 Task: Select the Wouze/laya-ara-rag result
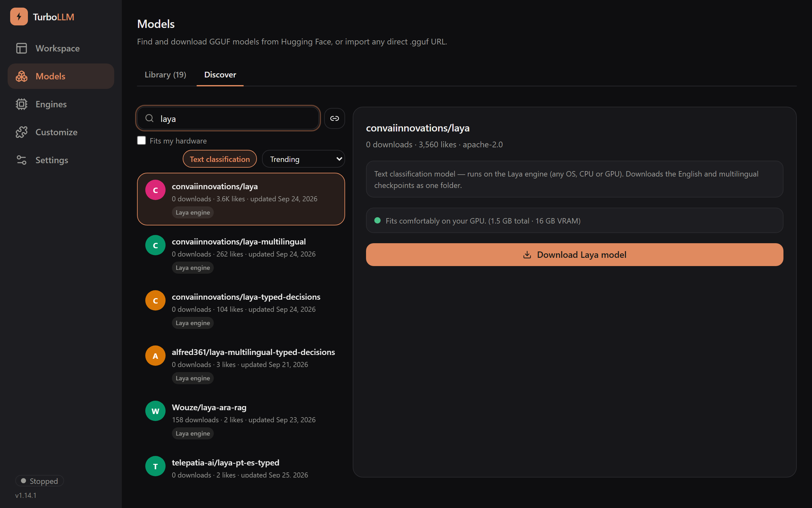tap(241, 420)
